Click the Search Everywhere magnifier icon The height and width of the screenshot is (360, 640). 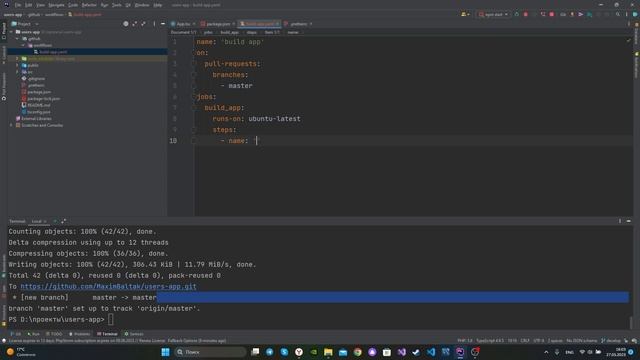click(618, 14)
